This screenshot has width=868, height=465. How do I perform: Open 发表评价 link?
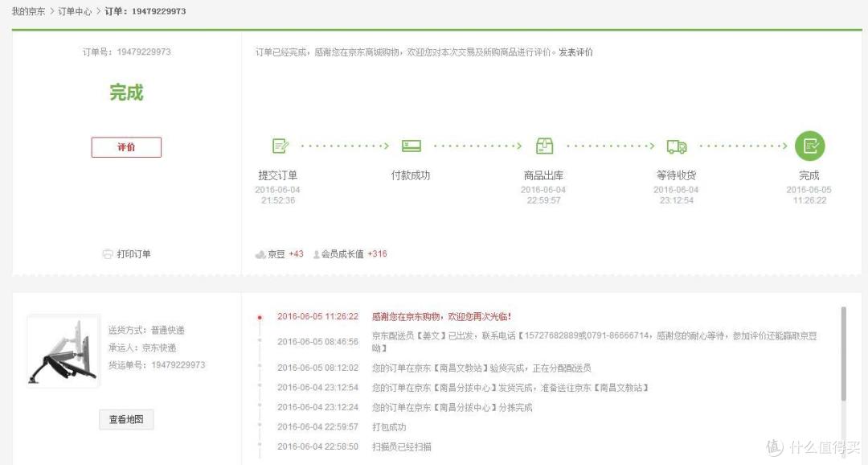(575, 52)
